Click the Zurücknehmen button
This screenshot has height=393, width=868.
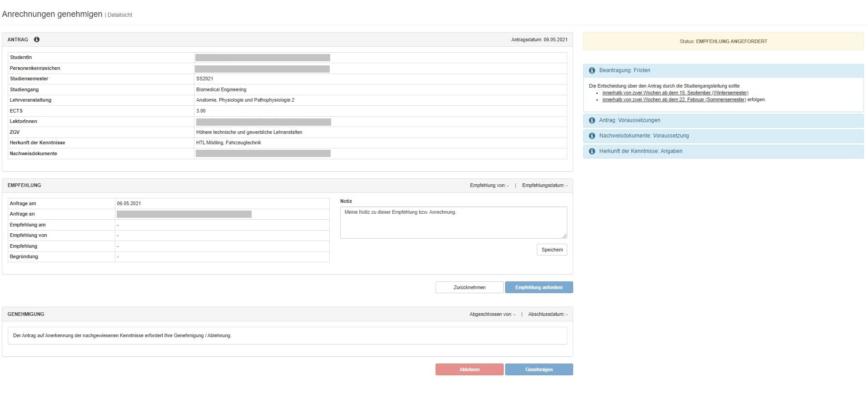click(469, 287)
